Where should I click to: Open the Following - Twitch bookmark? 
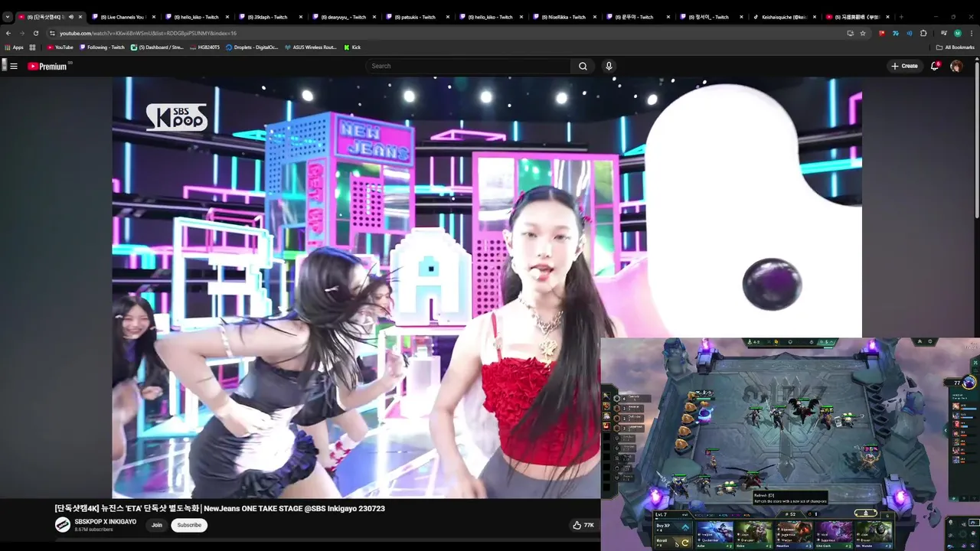click(102, 47)
